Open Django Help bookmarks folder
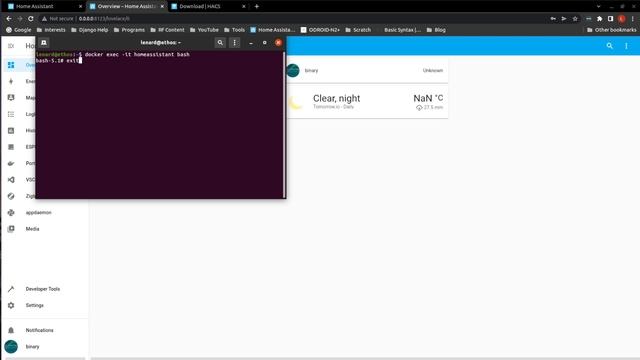 point(89,30)
